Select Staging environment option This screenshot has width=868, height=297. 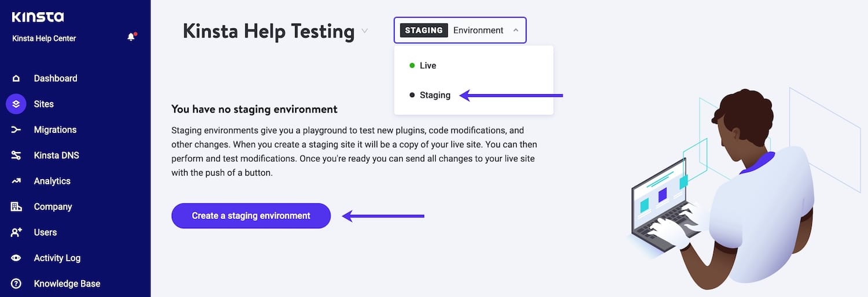point(435,95)
